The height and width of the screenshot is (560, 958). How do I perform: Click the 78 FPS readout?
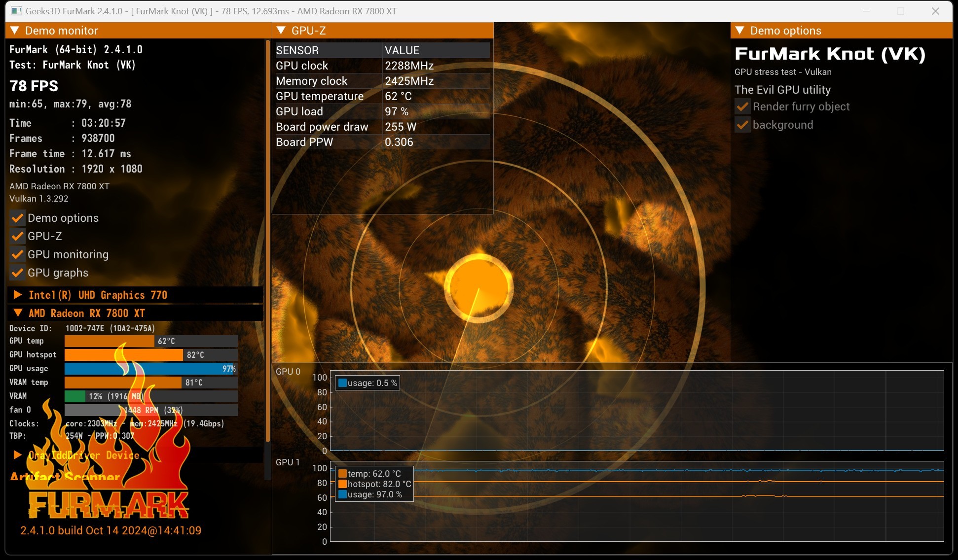[x=34, y=86]
